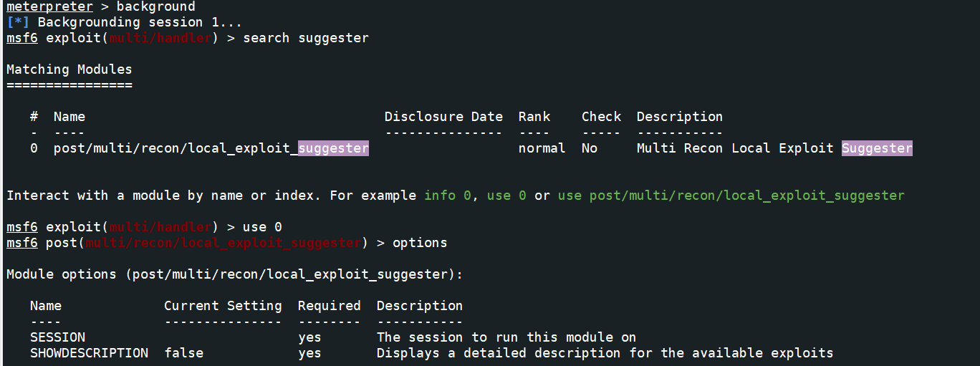
Task: Select the "Matching Modules" heading
Action: (x=69, y=69)
